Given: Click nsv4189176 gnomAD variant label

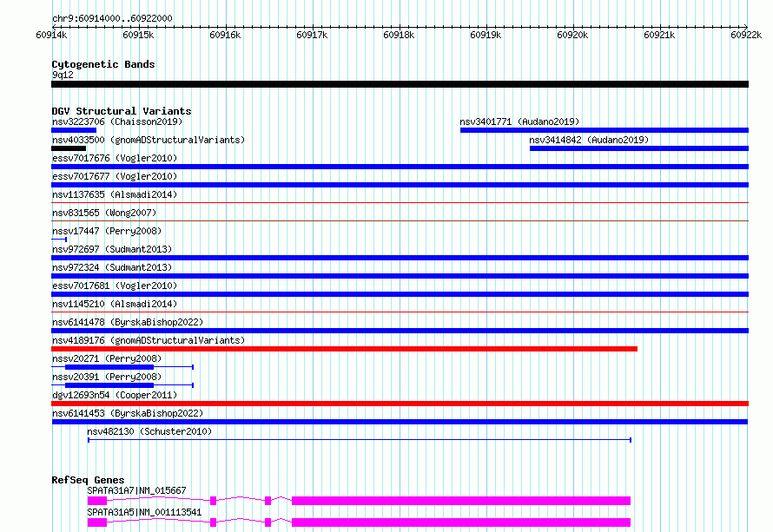Looking at the screenshot, I should pyautogui.click(x=149, y=340).
